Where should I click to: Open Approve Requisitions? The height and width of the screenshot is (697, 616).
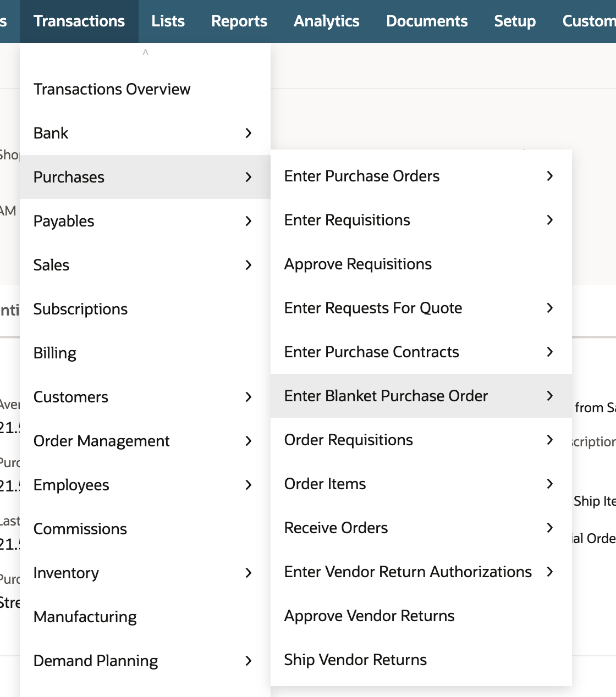pos(421,264)
